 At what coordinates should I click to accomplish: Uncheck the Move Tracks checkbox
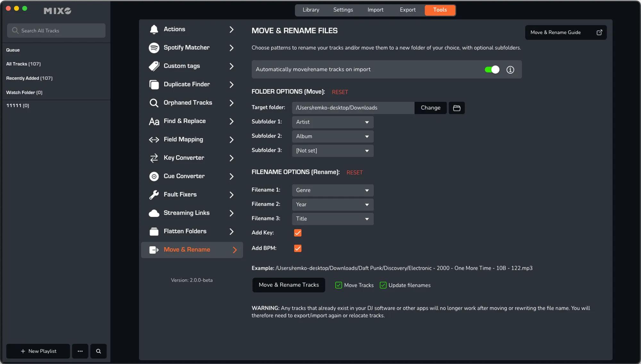338,285
